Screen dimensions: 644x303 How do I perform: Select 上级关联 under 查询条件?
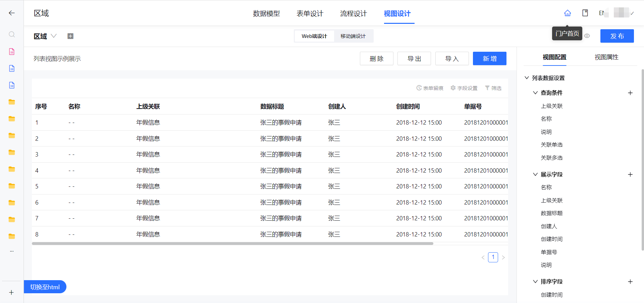click(552, 106)
